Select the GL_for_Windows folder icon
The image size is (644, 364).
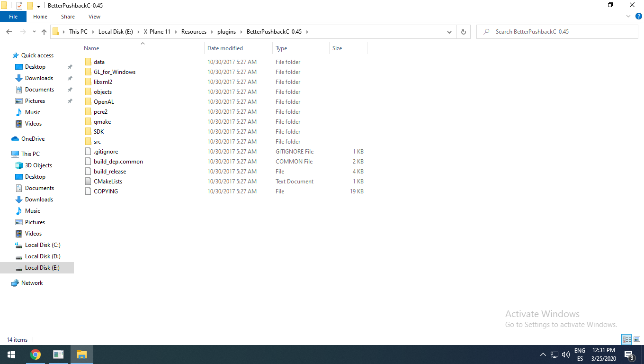[x=88, y=72]
